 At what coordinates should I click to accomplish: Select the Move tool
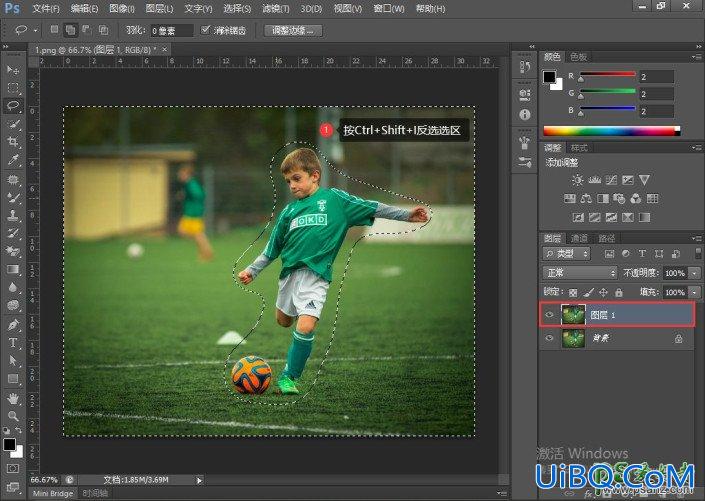pyautogui.click(x=13, y=70)
